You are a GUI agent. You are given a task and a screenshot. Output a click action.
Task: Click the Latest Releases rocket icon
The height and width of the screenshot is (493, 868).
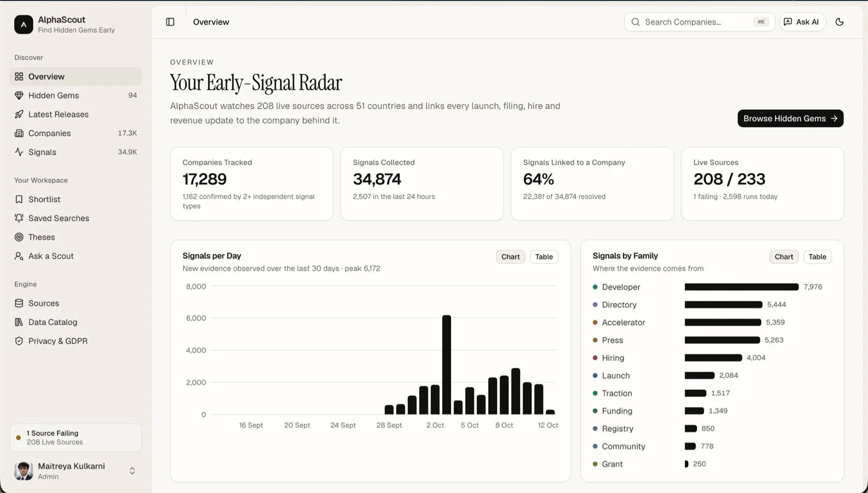pyautogui.click(x=19, y=115)
